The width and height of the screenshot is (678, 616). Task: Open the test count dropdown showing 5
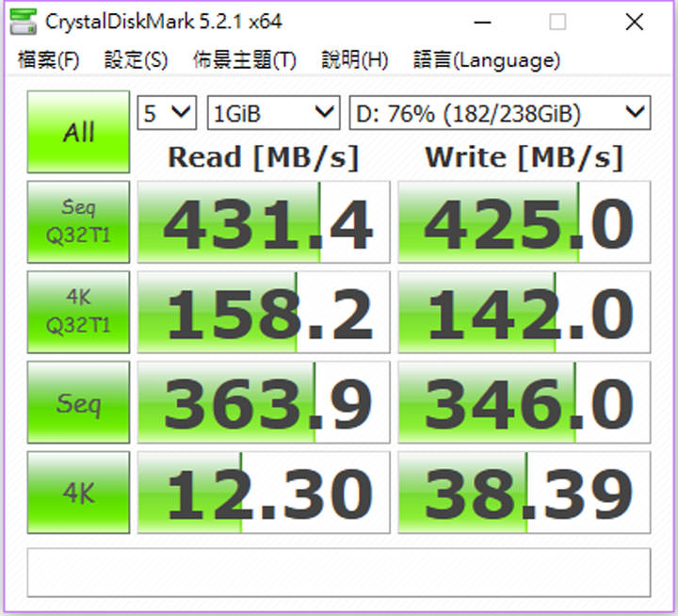tap(167, 113)
